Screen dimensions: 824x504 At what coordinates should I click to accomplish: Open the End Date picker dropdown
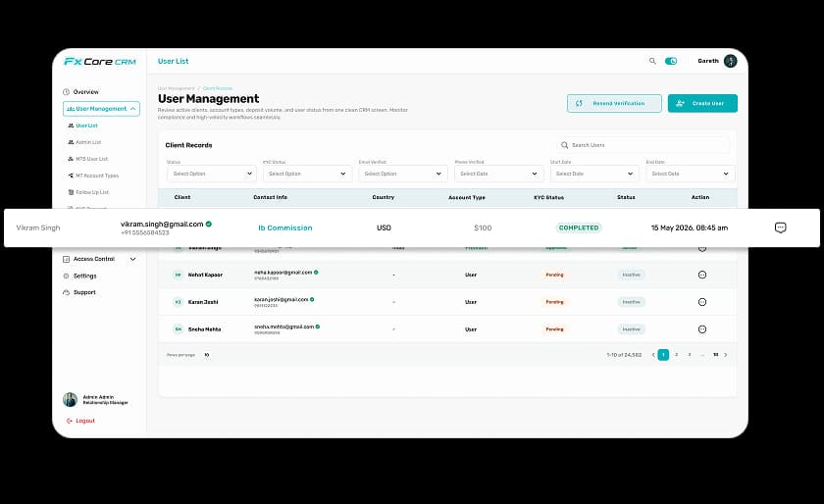click(x=691, y=174)
